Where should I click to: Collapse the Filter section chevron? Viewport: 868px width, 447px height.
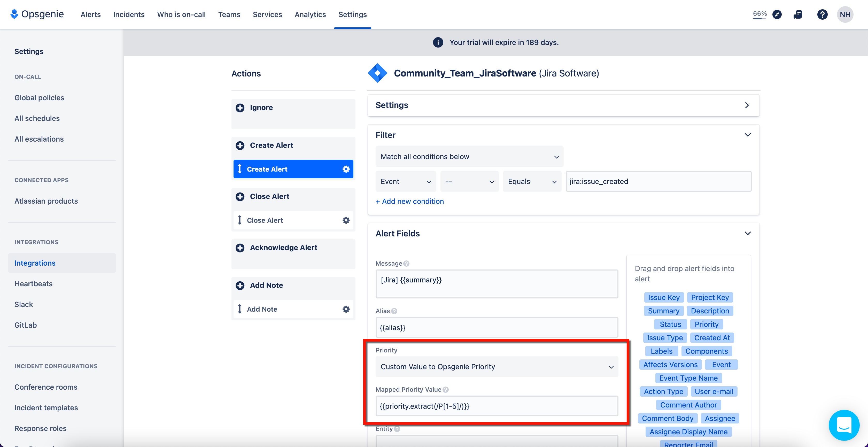tap(748, 135)
